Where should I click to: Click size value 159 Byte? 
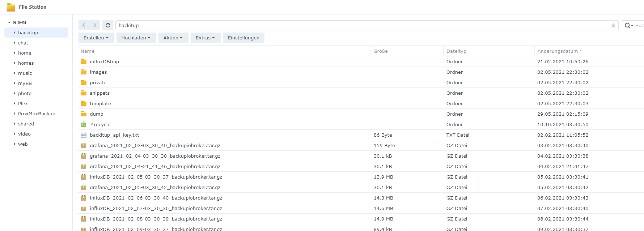click(384, 145)
